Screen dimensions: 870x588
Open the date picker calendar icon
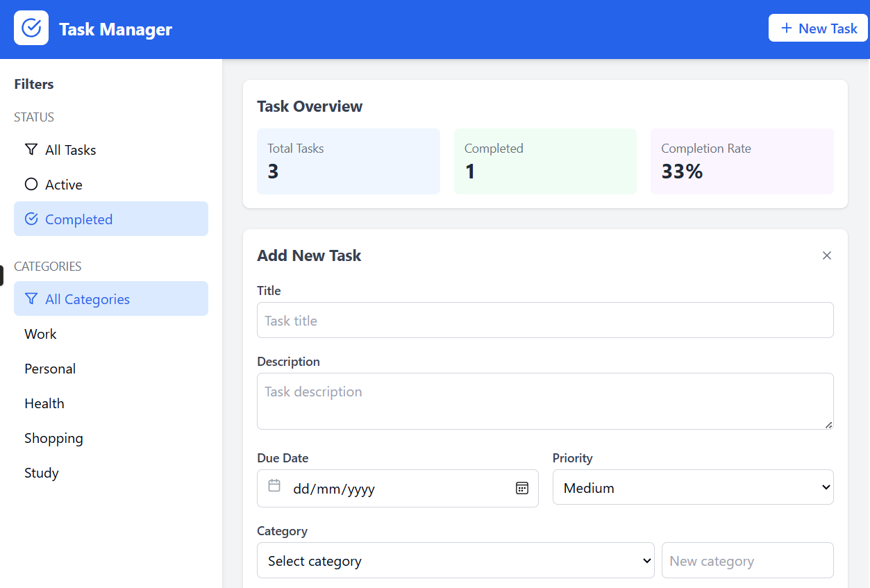[x=522, y=488]
